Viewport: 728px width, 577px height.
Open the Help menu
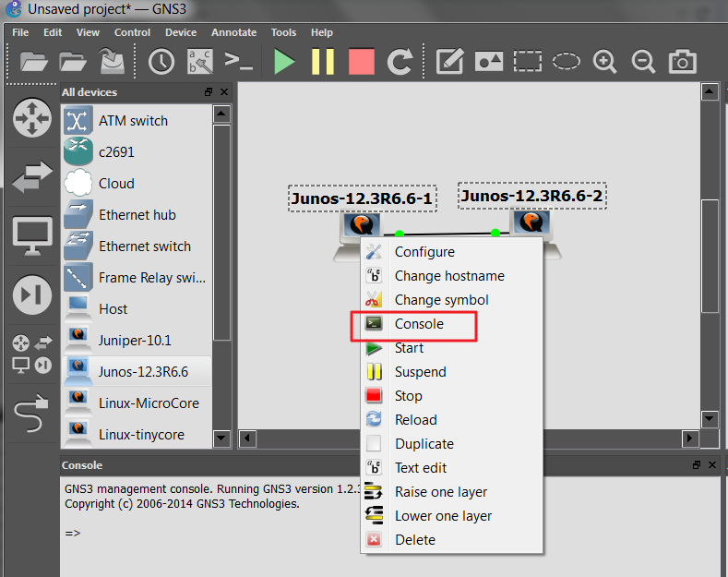pyautogui.click(x=322, y=32)
